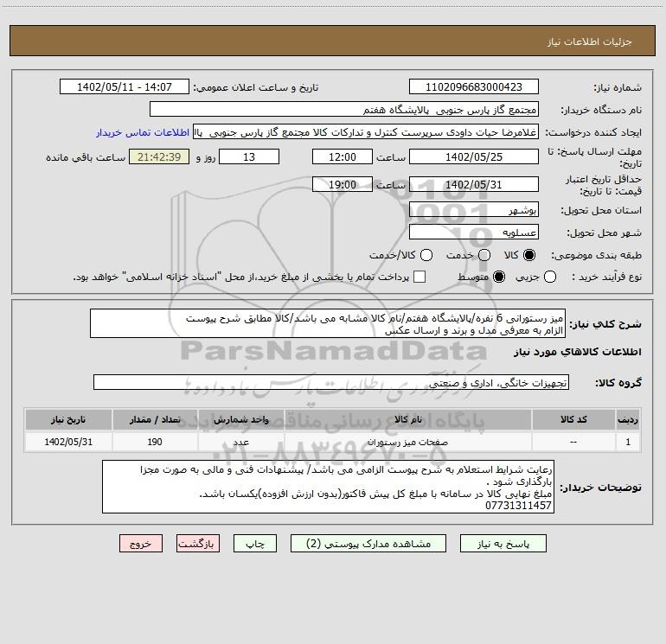Click the buyer name field مجتمع گاز پارس جنوبی

coord(344,110)
